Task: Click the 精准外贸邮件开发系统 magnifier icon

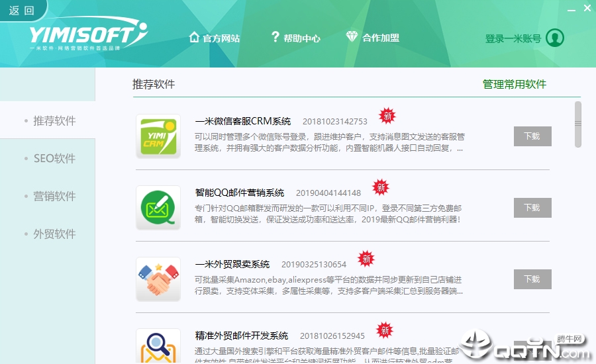Action: click(158, 345)
